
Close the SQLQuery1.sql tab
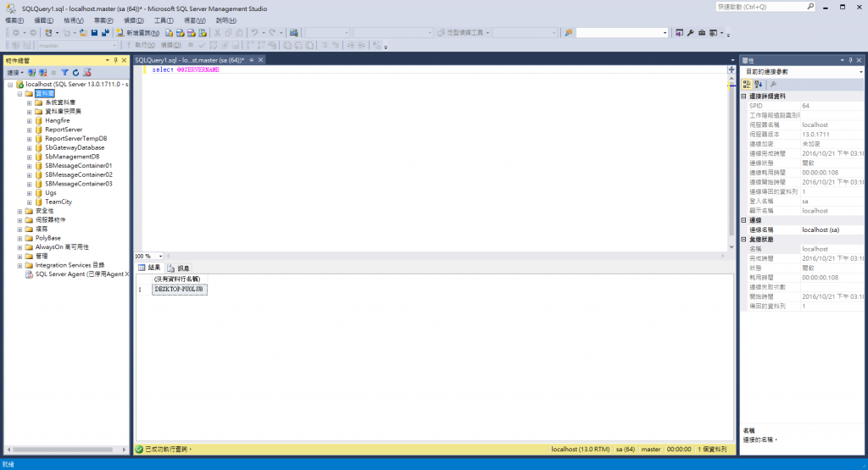[261, 60]
